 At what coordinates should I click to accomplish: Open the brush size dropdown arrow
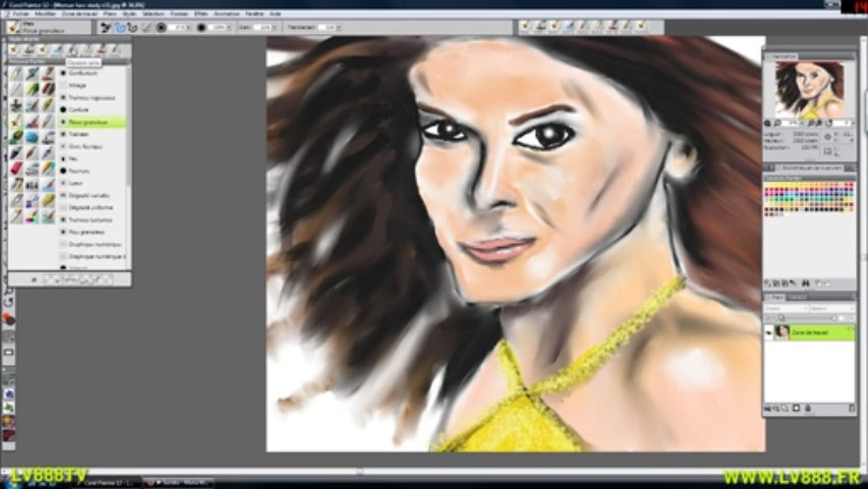pyautogui.click(x=190, y=27)
